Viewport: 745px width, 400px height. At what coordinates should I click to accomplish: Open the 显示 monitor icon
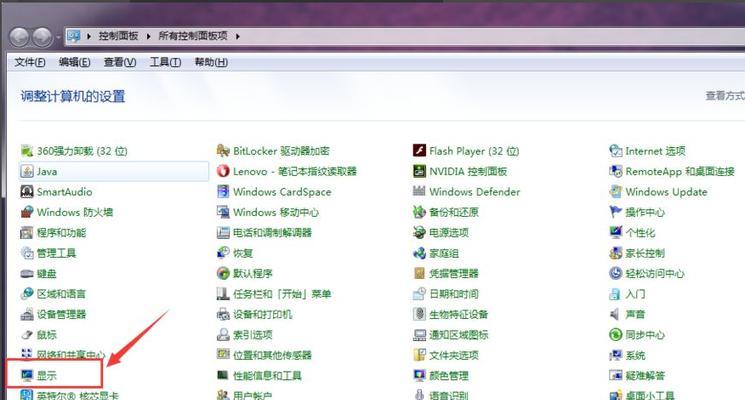tap(27, 376)
